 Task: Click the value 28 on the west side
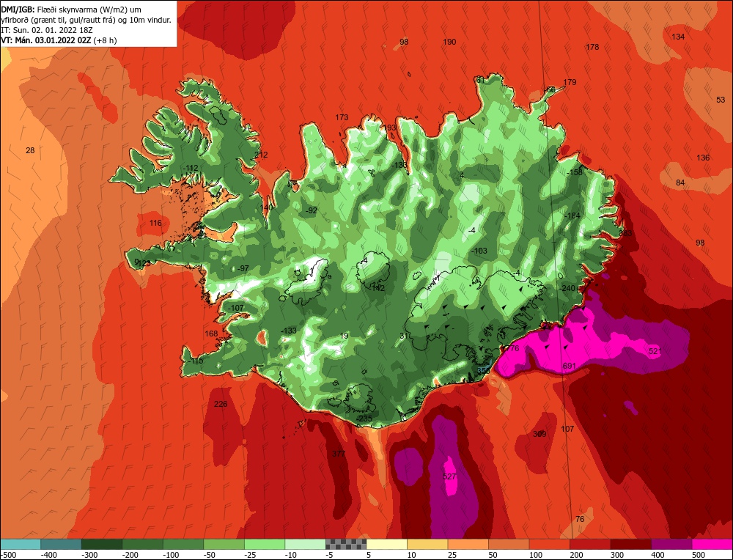click(x=30, y=150)
